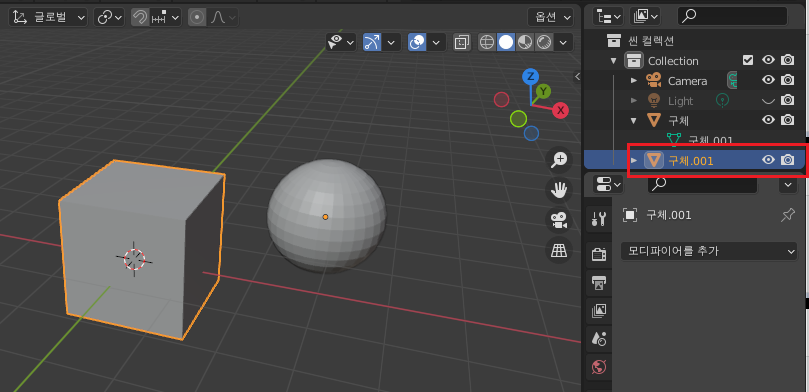Open the proportional falloff curve dropdown
This screenshot has height=392, width=809.
[x=222, y=18]
